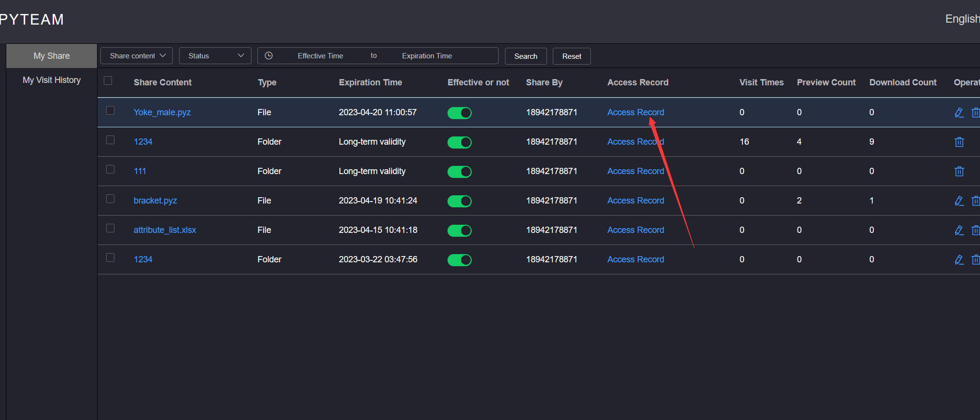The width and height of the screenshot is (980, 420).
Task: Expand the Status filter dropdown
Action: click(215, 56)
